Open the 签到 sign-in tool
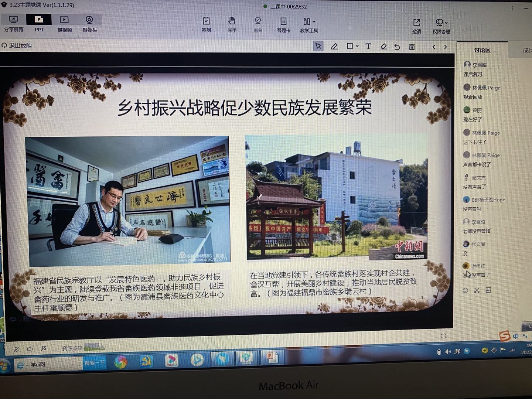This screenshot has height=399, width=532. coord(206,24)
